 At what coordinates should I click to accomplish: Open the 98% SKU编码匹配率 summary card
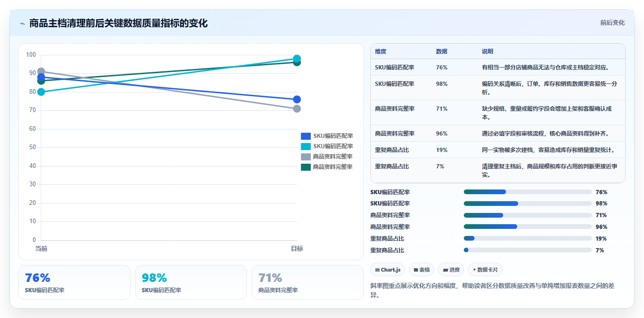(191, 282)
